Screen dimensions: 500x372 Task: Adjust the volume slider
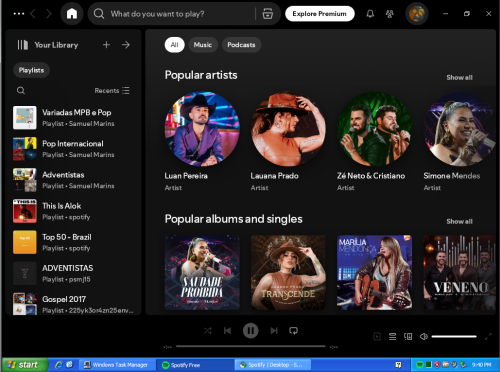pyautogui.click(x=454, y=337)
